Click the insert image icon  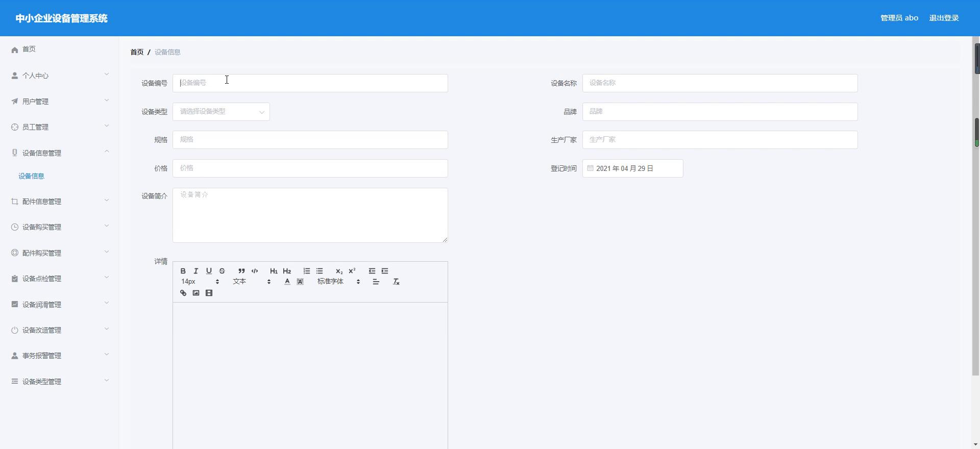[x=196, y=293]
